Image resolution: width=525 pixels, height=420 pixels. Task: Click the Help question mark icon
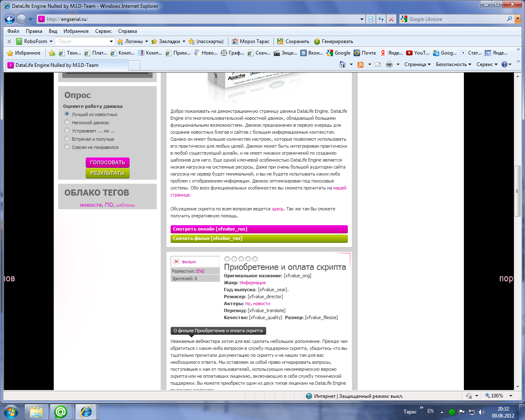[504, 64]
